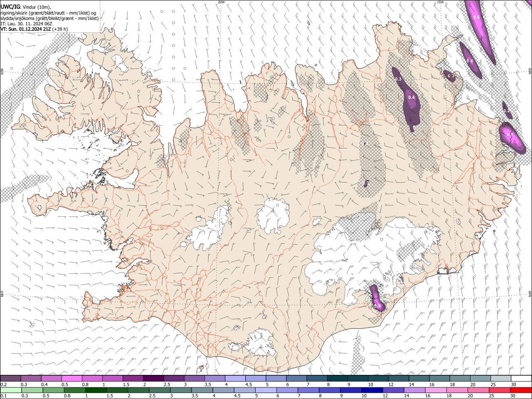The image size is (532, 399).
Task: Click the dark blue 10 swatch in the rain legend
Action: [x=372, y=390]
